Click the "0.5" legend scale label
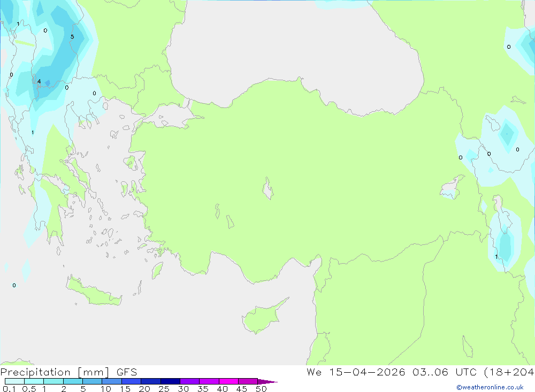535x392 pixels. coord(29,389)
